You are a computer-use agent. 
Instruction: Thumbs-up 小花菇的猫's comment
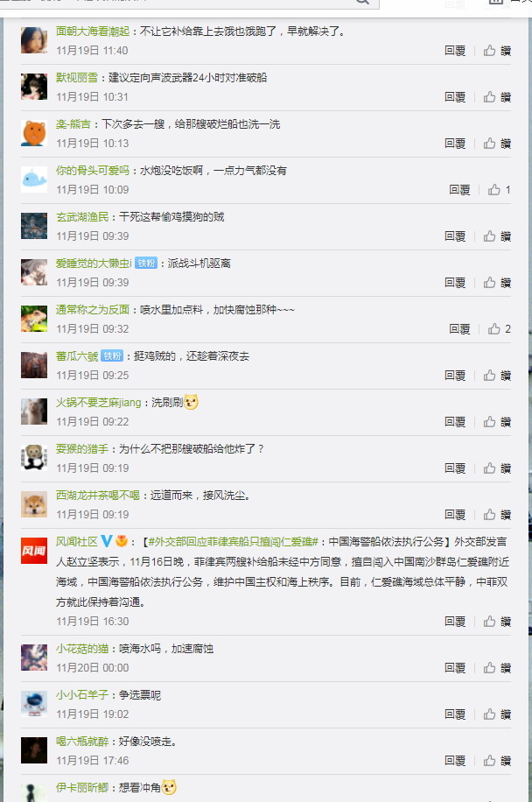pyautogui.click(x=497, y=668)
